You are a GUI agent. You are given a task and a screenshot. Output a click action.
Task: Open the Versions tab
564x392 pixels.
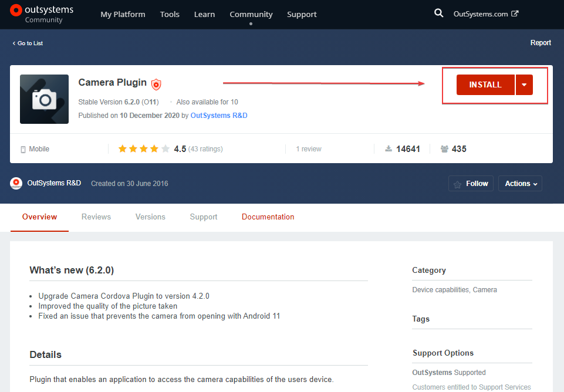(x=150, y=217)
